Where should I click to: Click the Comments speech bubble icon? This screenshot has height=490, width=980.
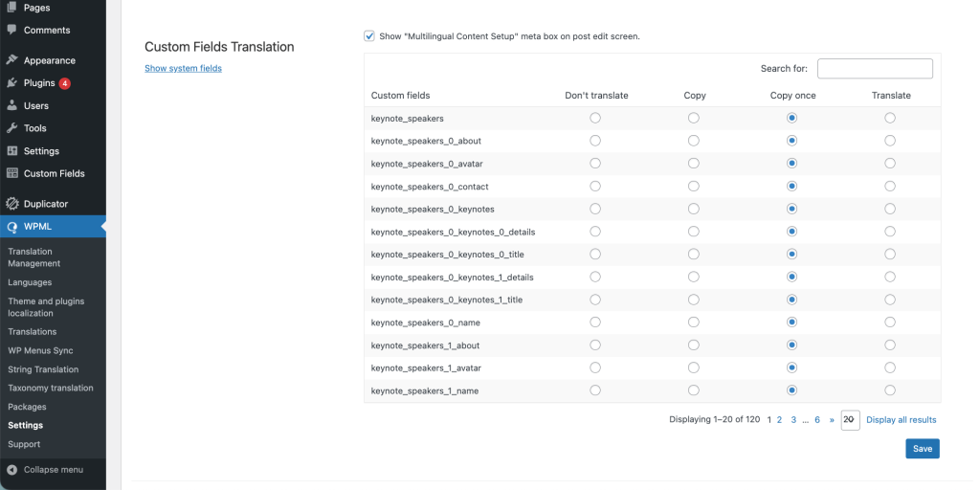11,30
